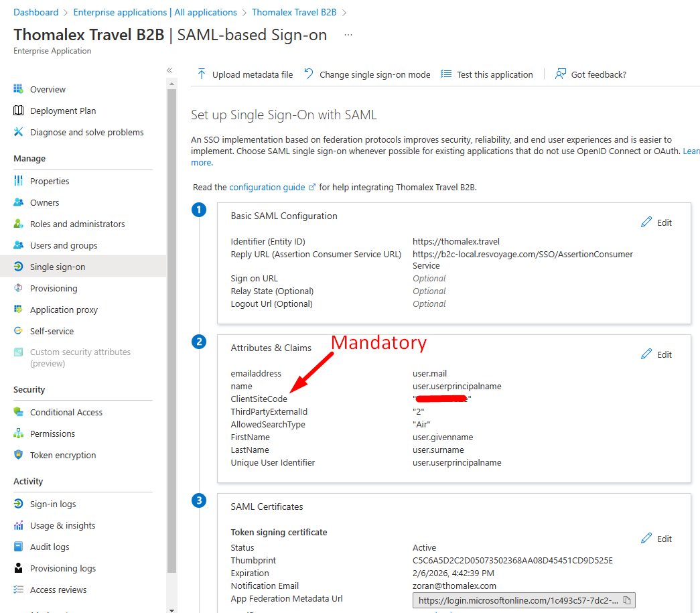The width and height of the screenshot is (700, 613).
Task: Click the Properties bars icon
Action: click(x=18, y=180)
